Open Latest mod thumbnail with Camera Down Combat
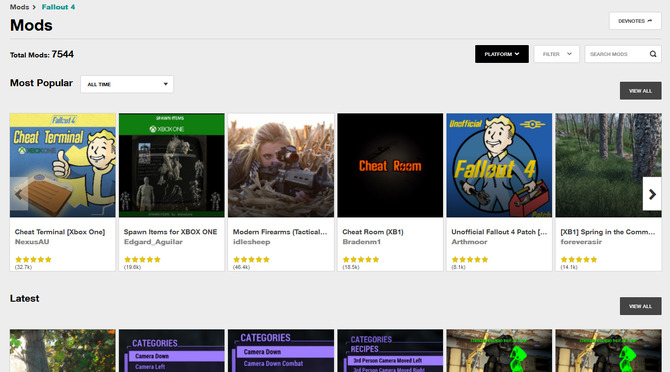 click(x=281, y=350)
